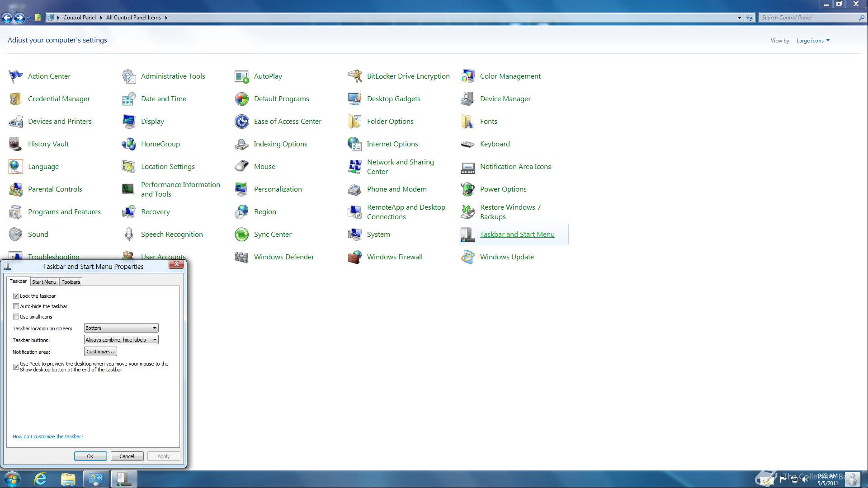Refresh the Control Panel address bar
The width and height of the screenshot is (868, 488).
click(x=750, y=18)
